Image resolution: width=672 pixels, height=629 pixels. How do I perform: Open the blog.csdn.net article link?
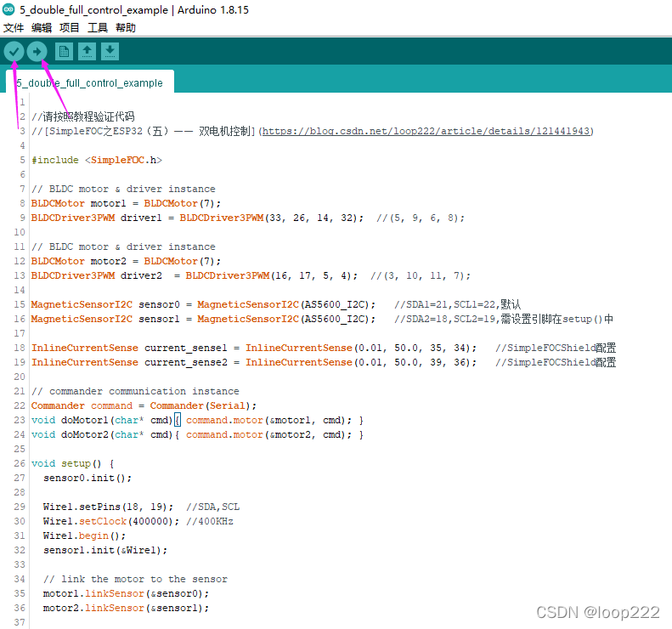point(426,131)
